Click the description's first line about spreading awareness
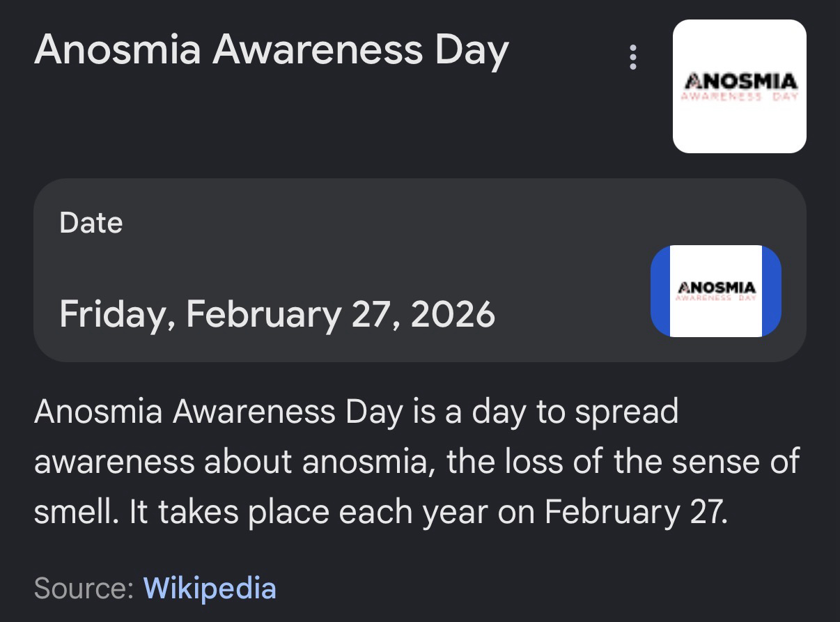Viewport: 840px width, 622px height. (x=356, y=411)
